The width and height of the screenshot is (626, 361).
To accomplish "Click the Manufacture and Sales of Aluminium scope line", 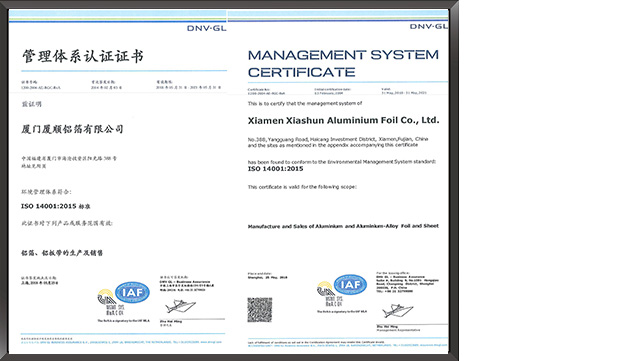I will [x=343, y=226].
